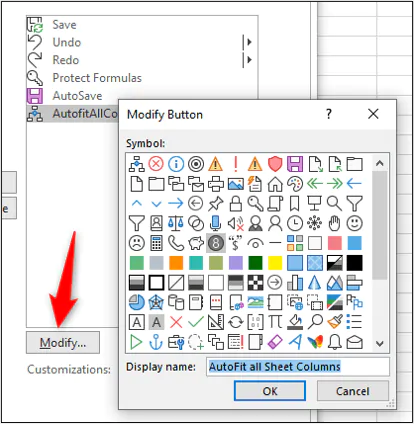The width and height of the screenshot is (414, 424).
Task: Click Cancel in Modify Button dialog
Action: pyautogui.click(x=353, y=391)
